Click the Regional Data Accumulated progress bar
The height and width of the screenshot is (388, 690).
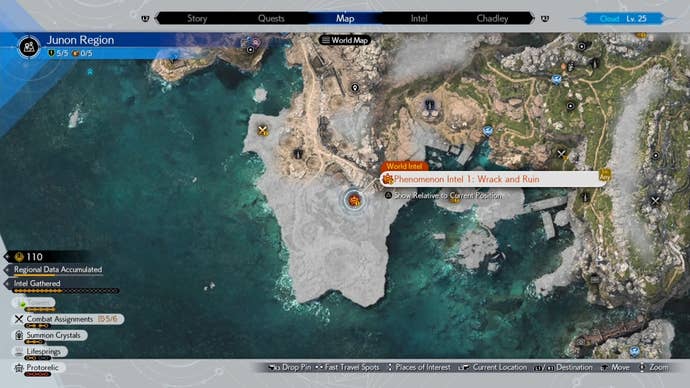tap(58, 275)
